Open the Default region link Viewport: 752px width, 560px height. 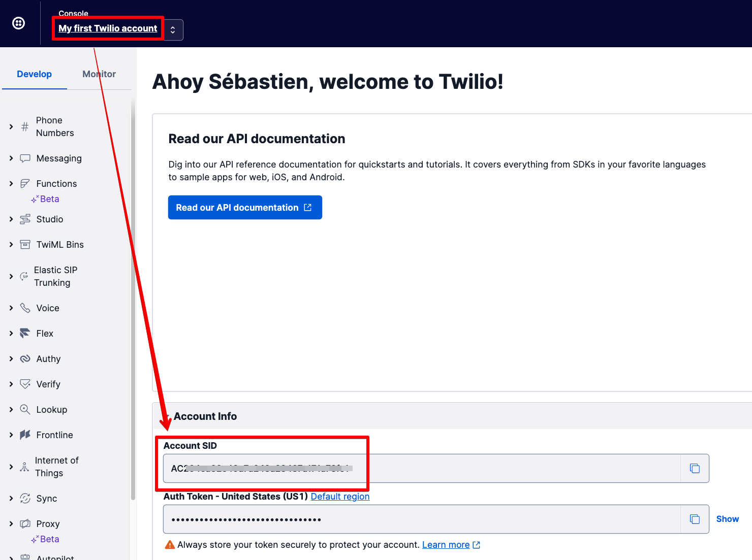click(340, 497)
